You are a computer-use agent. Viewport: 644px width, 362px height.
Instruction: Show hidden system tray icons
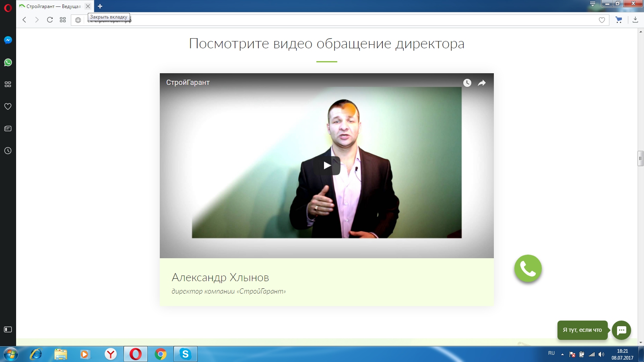click(562, 354)
